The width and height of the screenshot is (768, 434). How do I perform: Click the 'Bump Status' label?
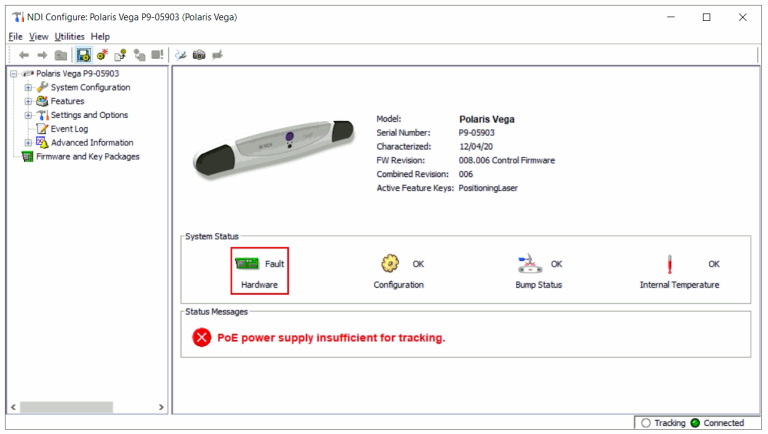538,285
